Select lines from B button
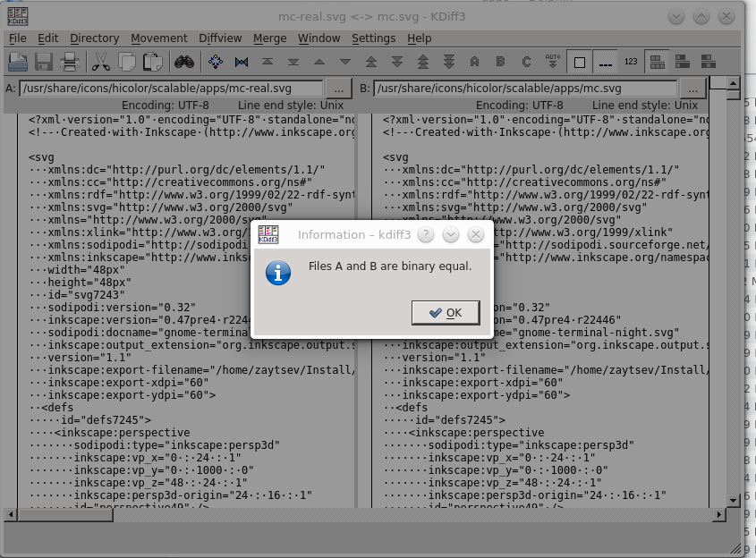The image size is (756, 558). click(x=500, y=62)
